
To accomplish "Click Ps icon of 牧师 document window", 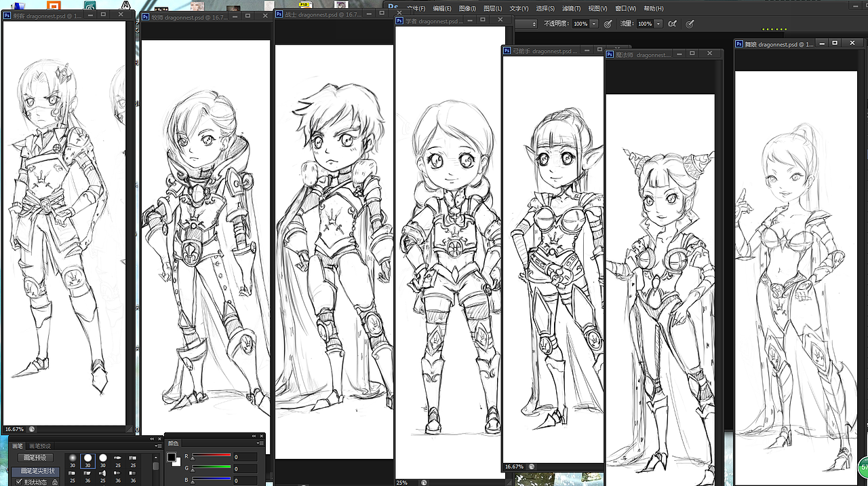I will (x=146, y=18).
